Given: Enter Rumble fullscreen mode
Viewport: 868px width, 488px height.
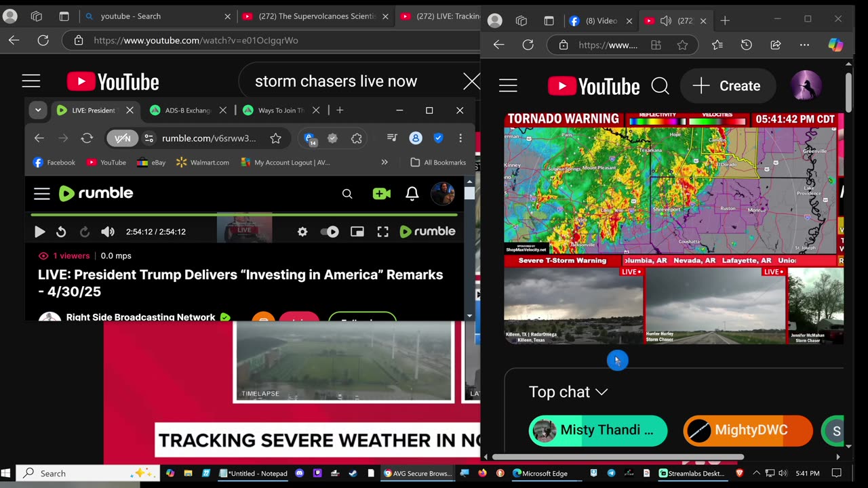Looking at the screenshot, I should (383, 232).
